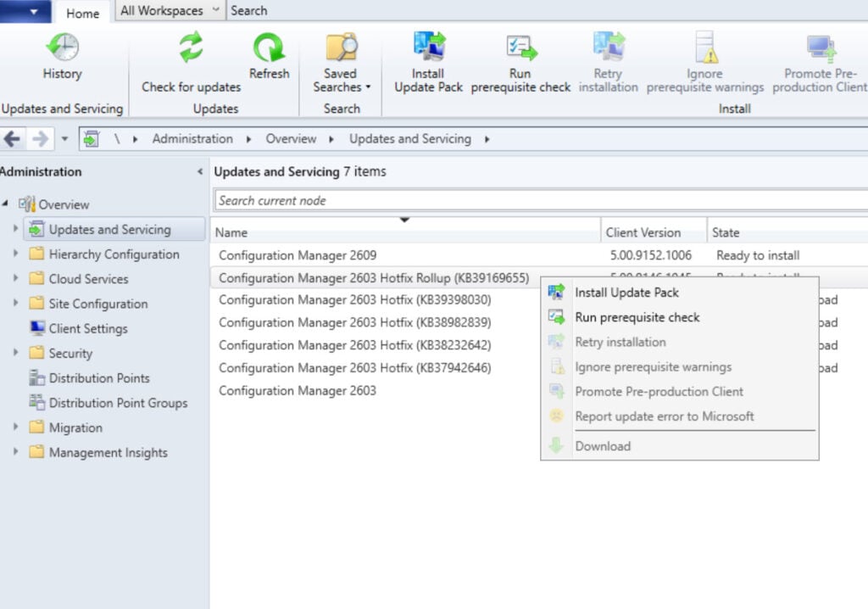Select the Configuration Manager 2603 row
The height and width of the screenshot is (609, 868).
click(x=374, y=391)
